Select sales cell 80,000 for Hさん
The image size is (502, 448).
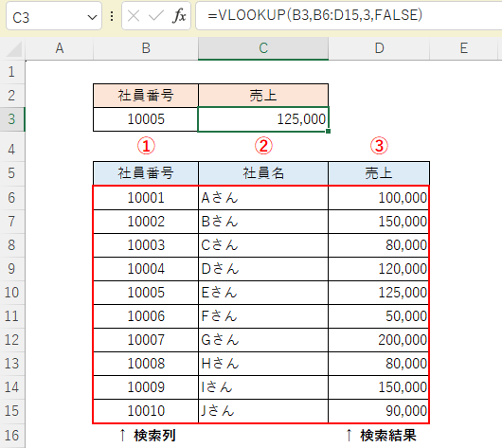tap(379, 364)
